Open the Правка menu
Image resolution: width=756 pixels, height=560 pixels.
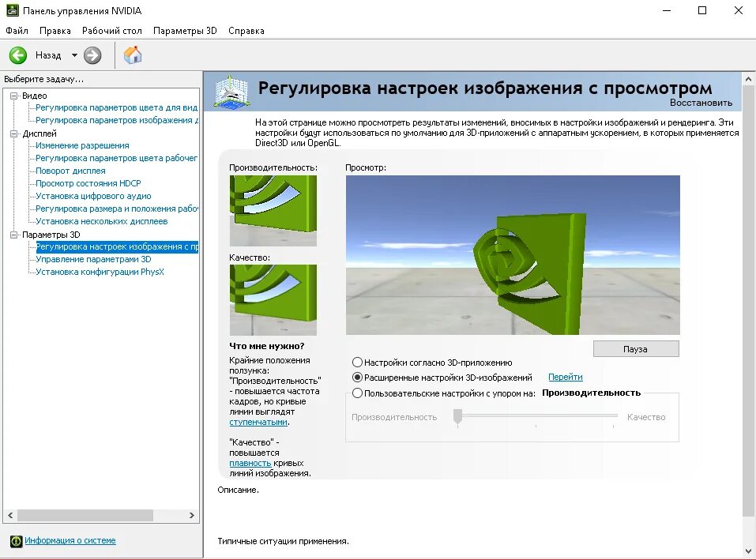coord(55,31)
